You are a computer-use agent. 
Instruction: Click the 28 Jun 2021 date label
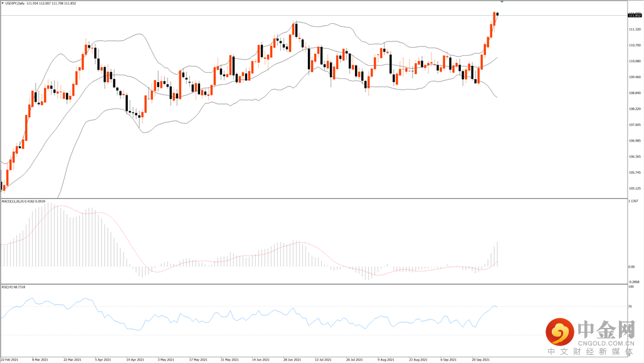tap(292, 360)
